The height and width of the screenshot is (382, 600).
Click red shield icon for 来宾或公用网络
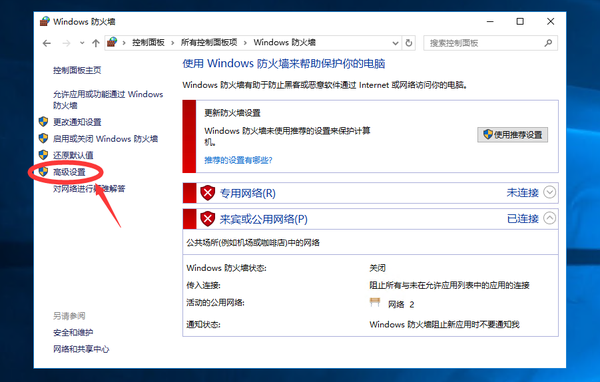point(207,219)
